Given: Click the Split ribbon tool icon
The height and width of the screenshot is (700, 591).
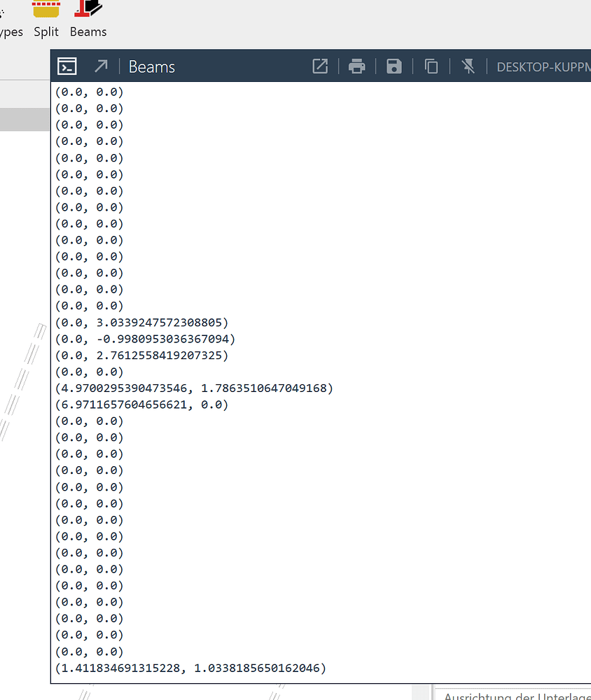Looking at the screenshot, I should 46,10.
